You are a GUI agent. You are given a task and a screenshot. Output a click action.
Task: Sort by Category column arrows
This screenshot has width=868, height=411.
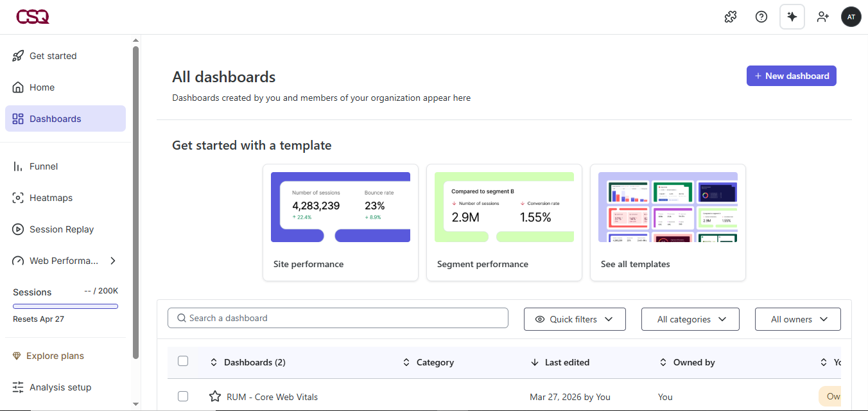406,362
